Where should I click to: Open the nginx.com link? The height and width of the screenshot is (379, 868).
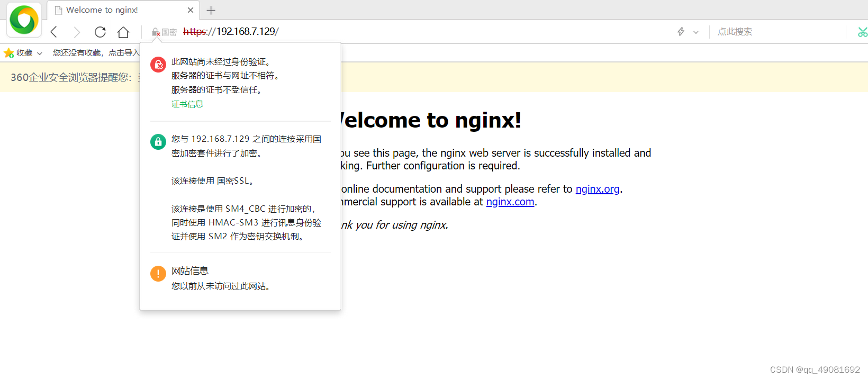[x=510, y=202]
